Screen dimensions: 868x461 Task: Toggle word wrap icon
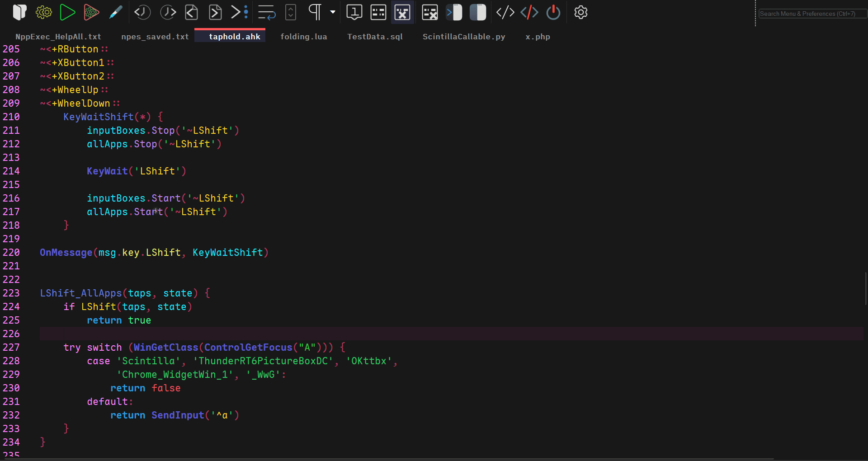pos(267,12)
